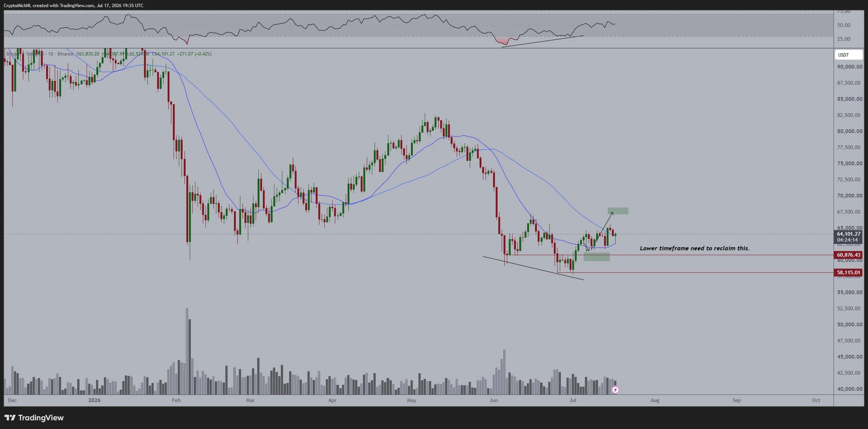Select the descending black trendline under the June lows
This screenshot has height=429, width=868.
click(x=533, y=268)
